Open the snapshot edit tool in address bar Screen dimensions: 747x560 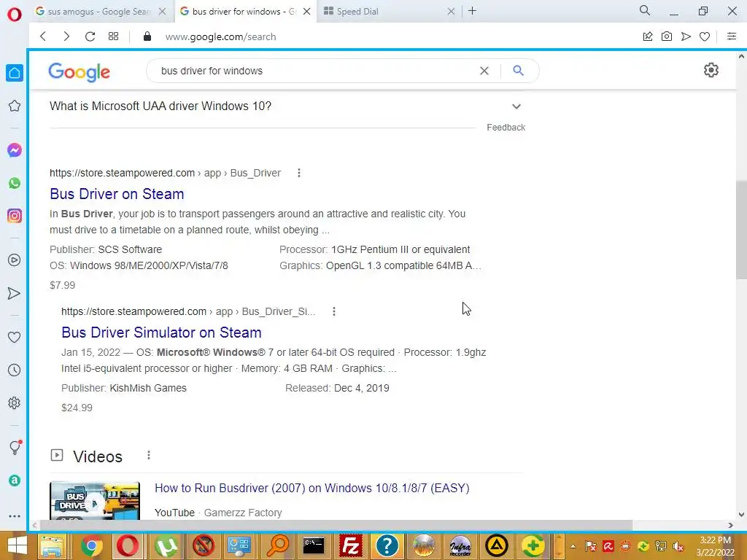(x=648, y=36)
